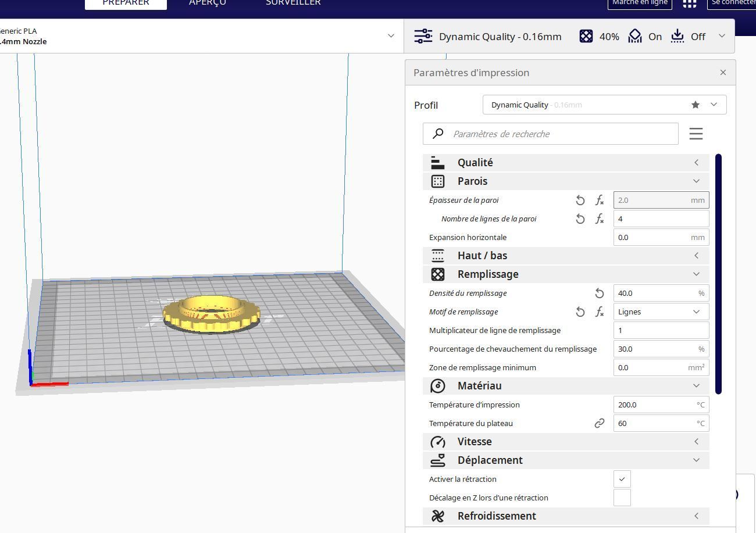Image resolution: width=756 pixels, height=533 pixels.
Task: Collapse print settings summary chevron
Action: [x=722, y=36]
